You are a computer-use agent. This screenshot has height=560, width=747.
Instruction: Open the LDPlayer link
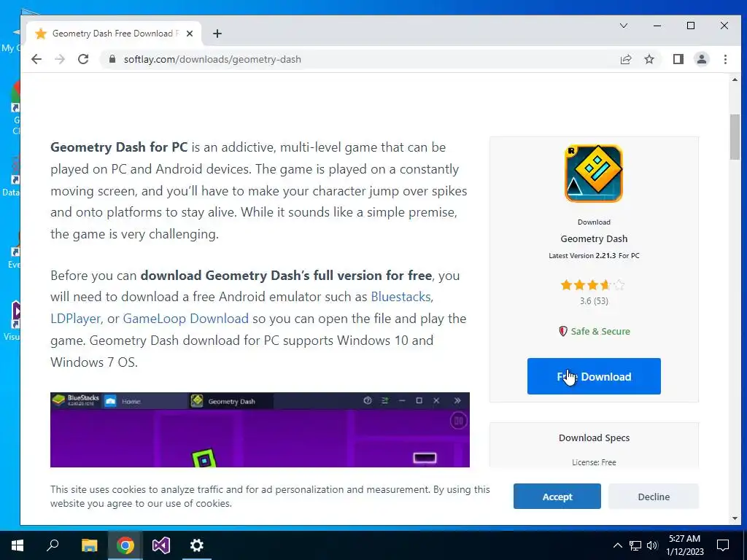click(x=75, y=319)
